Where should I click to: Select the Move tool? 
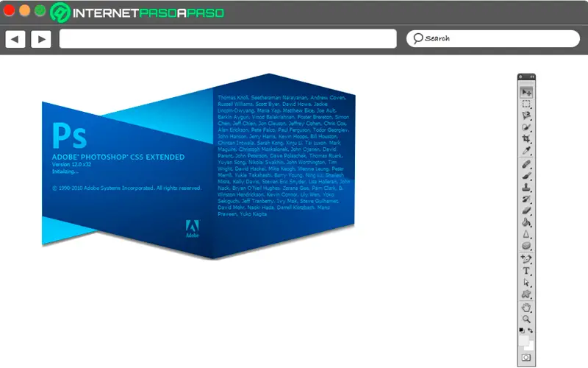[x=526, y=93]
